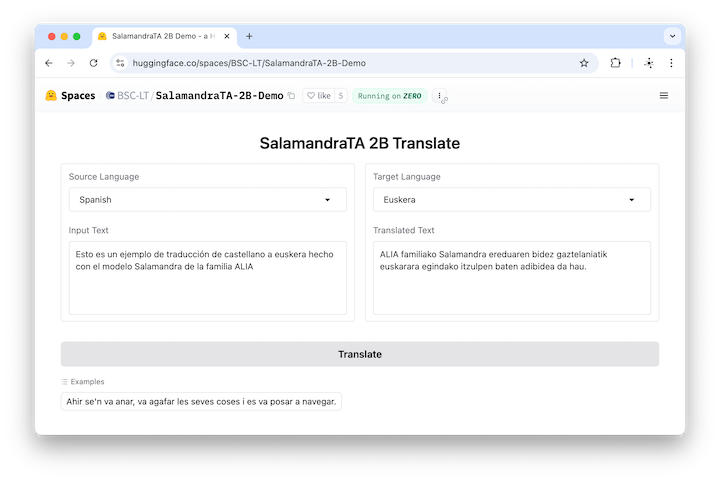Click the sparkle assistant icon in toolbar

649,63
